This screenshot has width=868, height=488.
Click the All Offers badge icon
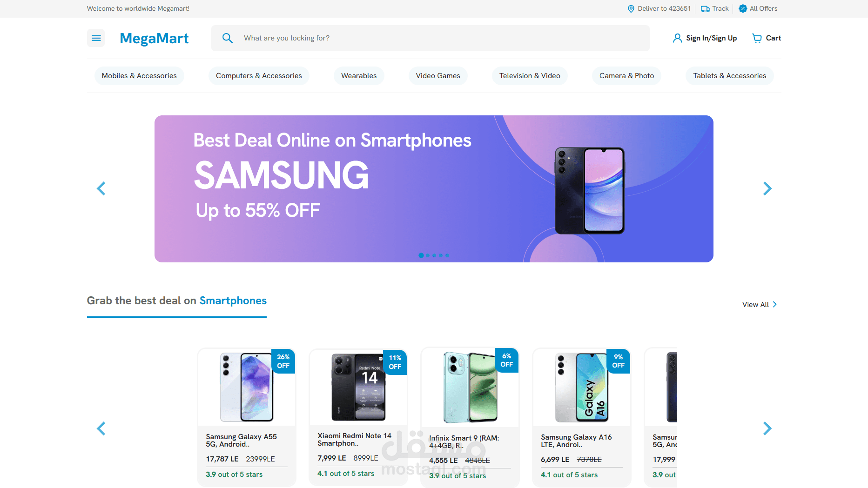(742, 8)
